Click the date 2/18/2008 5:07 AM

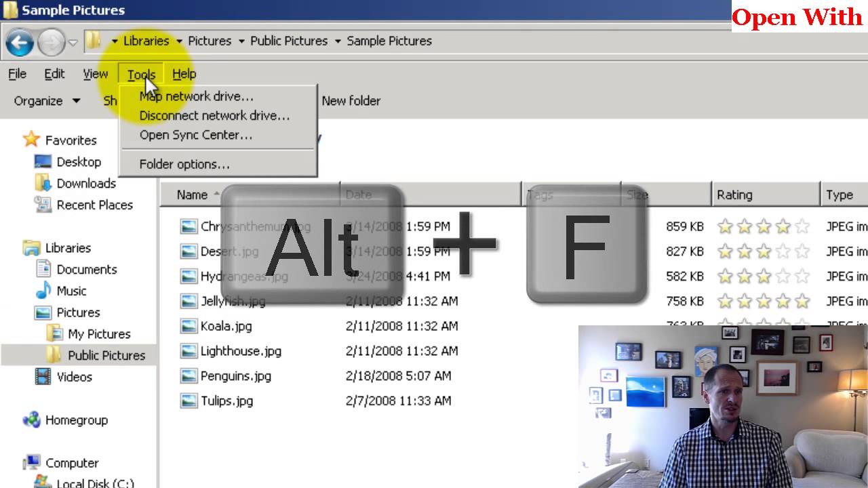click(398, 376)
